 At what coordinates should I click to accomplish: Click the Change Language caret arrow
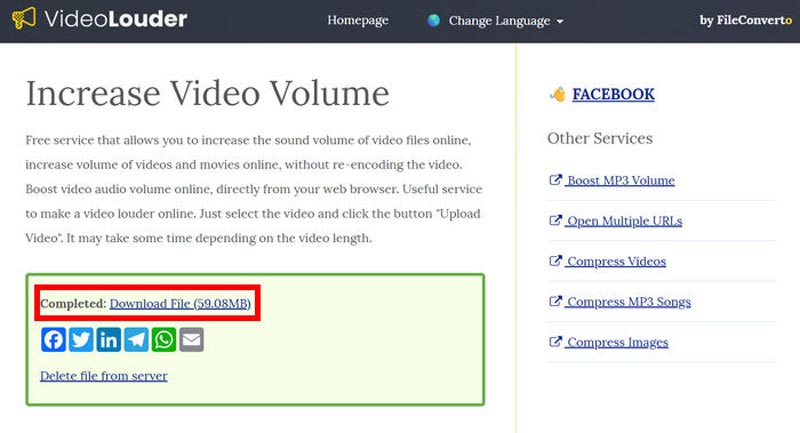click(x=560, y=22)
